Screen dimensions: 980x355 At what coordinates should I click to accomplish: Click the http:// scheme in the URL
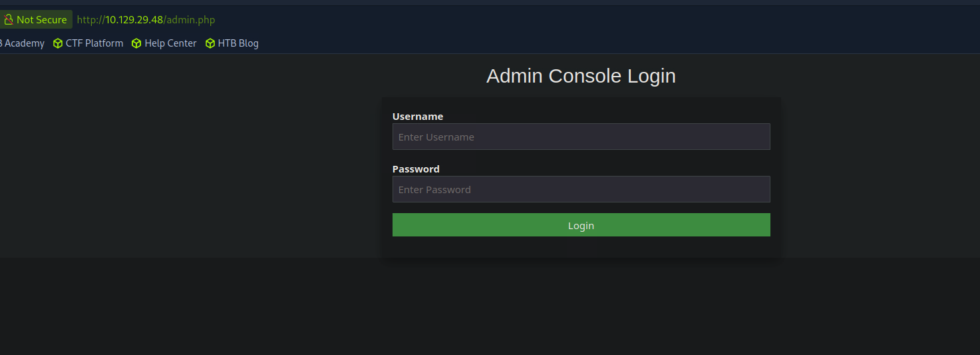pyautogui.click(x=90, y=20)
